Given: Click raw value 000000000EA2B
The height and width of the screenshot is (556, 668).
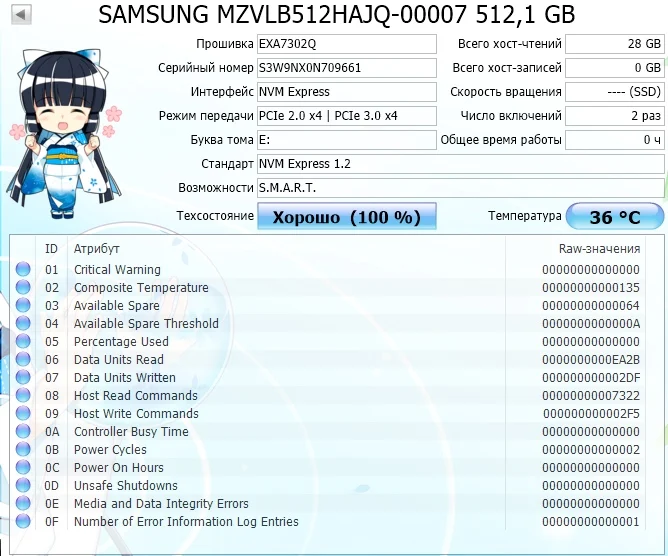Looking at the screenshot, I should [x=590, y=359].
